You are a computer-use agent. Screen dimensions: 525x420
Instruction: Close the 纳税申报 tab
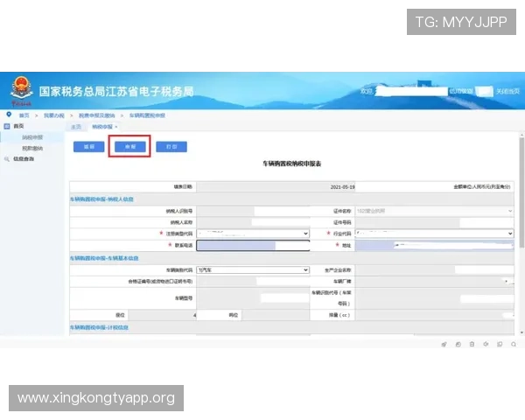[116, 127]
